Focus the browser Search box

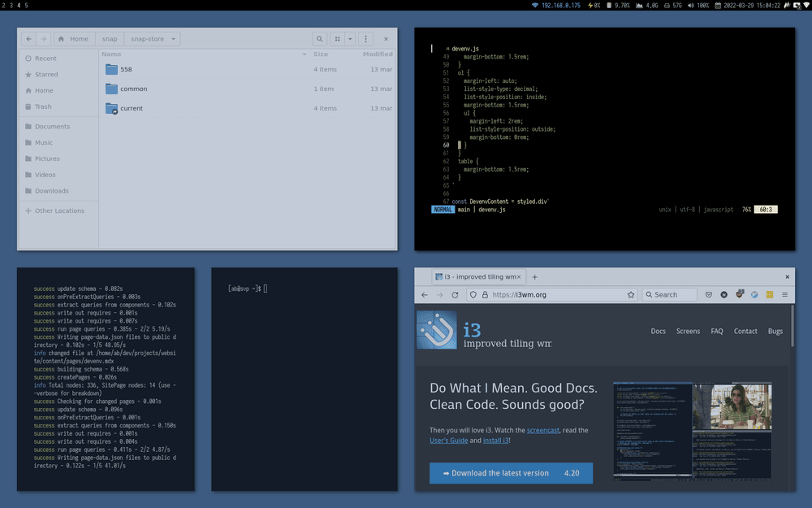(x=670, y=295)
